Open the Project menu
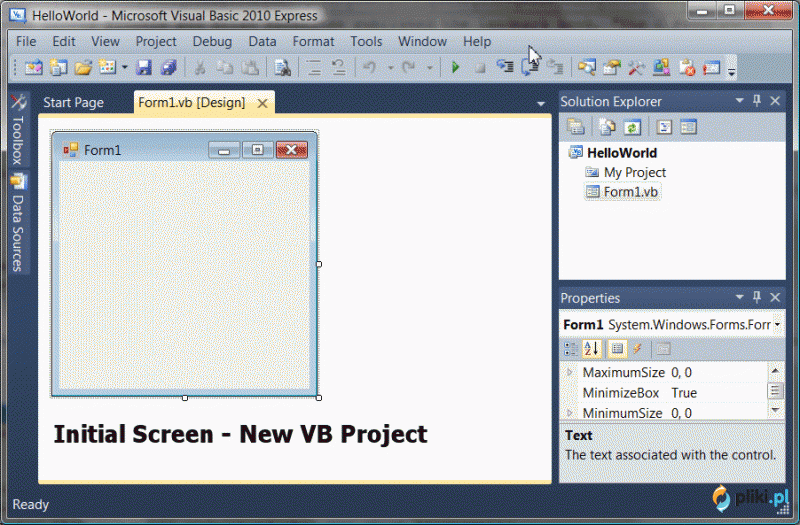The height and width of the screenshot is (525, 800). pyautogui.click(x=156, y=41)
